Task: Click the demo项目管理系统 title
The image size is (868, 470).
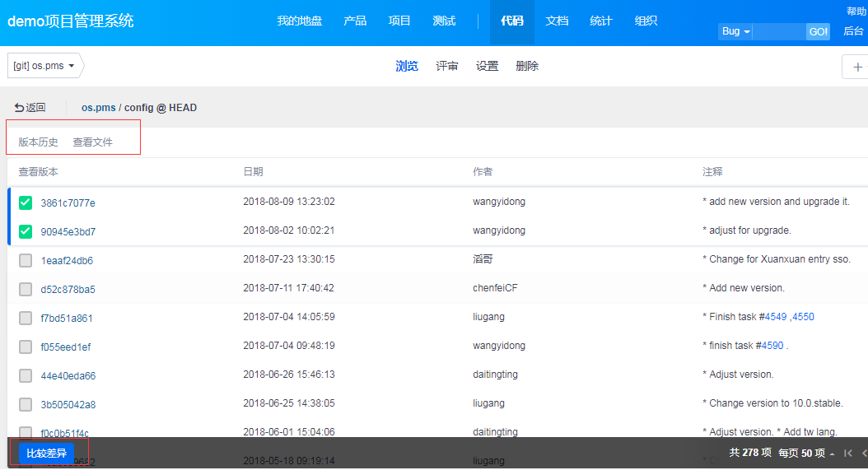Action: [70, 21]
